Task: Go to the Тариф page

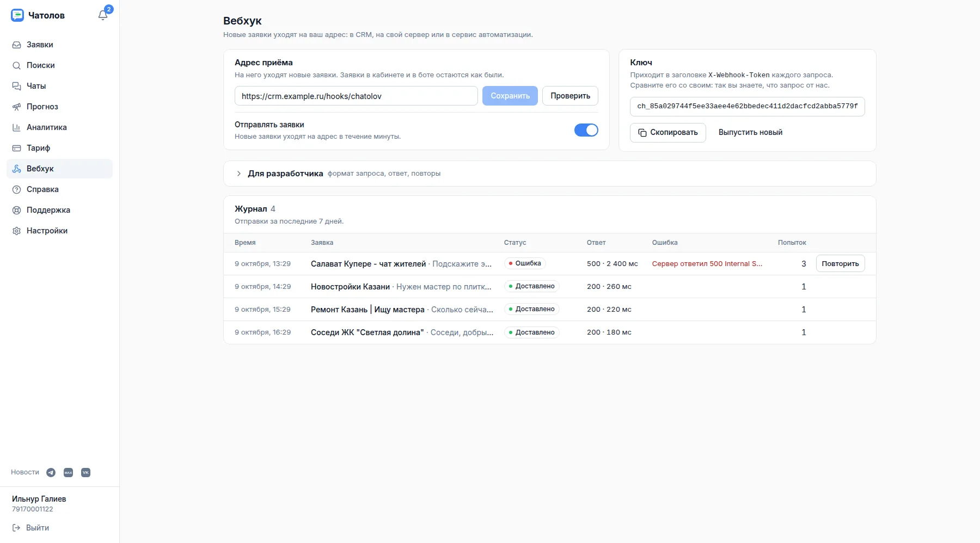Action: pos(59,148)
